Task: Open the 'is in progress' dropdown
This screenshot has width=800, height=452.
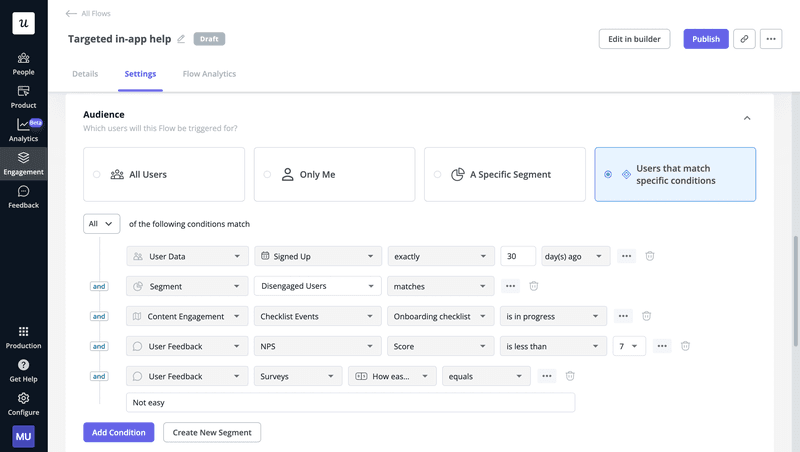Action: [x=553, y=316]
